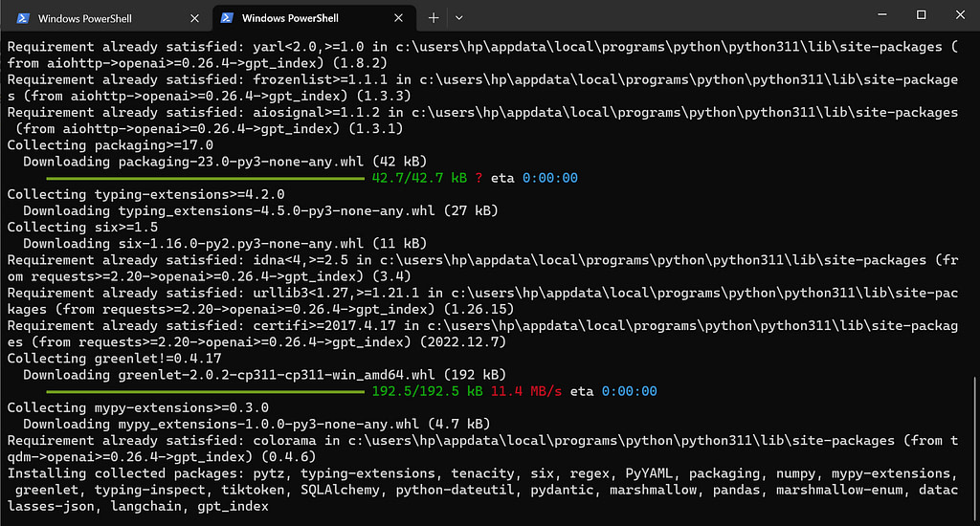This screenshot has height=526, width=980.
Task: Click the '(2022.12.7)' certifi version
Action: [462, 341]
